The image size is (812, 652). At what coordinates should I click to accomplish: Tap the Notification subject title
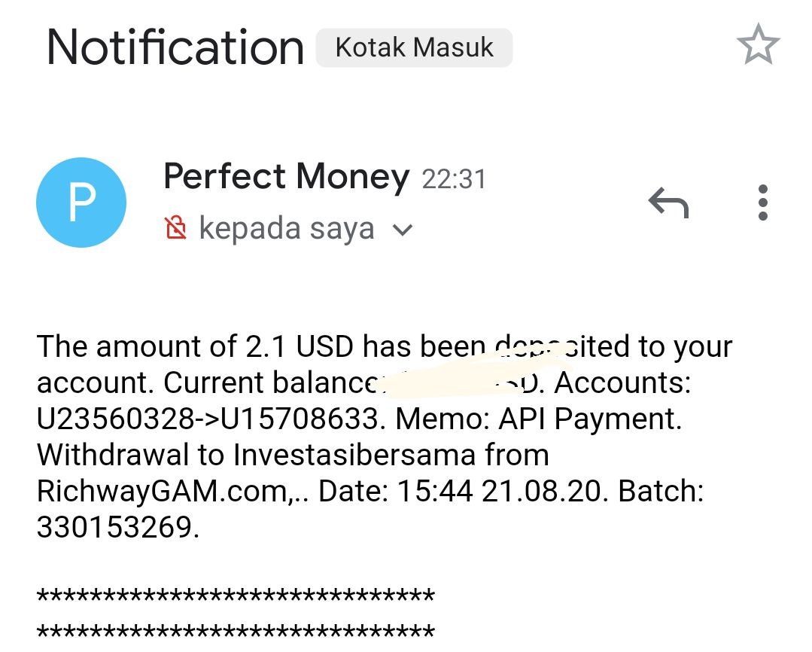click(175, 47)
